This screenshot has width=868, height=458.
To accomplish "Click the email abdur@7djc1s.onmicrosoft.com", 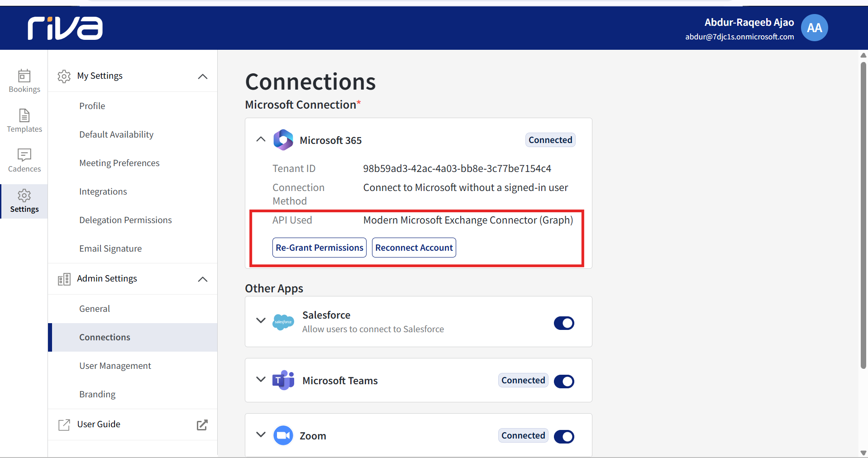I will coord(739,37).
